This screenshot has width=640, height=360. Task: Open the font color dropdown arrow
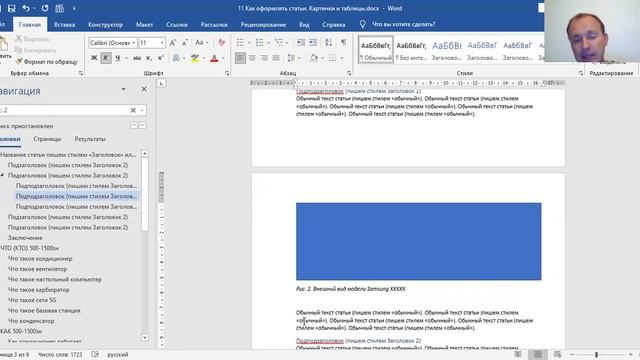[223, 58]
